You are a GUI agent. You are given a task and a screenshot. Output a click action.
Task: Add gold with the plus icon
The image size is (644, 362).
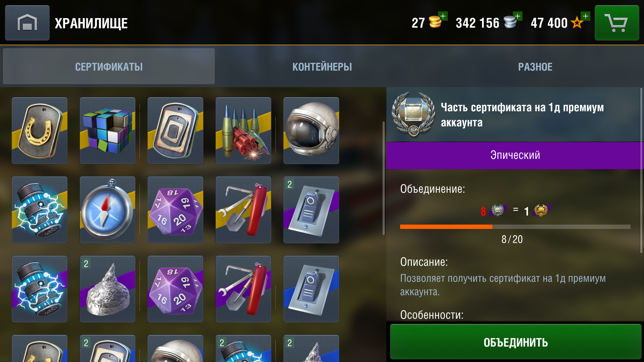[443, 16]
